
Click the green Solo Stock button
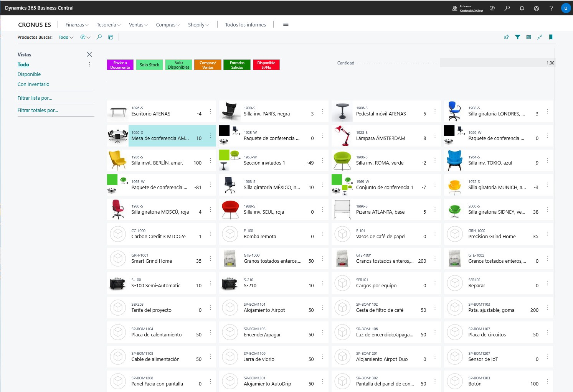point(149,65)
